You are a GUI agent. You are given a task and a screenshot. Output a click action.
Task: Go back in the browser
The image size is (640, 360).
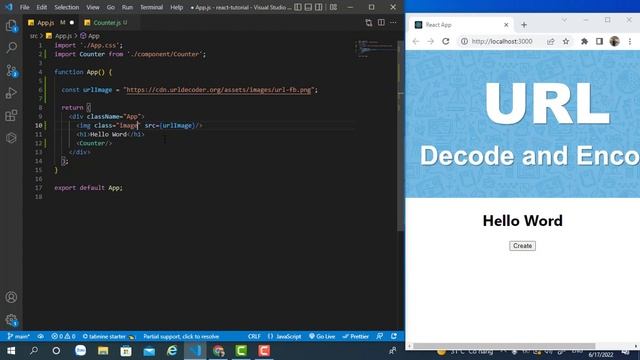416,41
